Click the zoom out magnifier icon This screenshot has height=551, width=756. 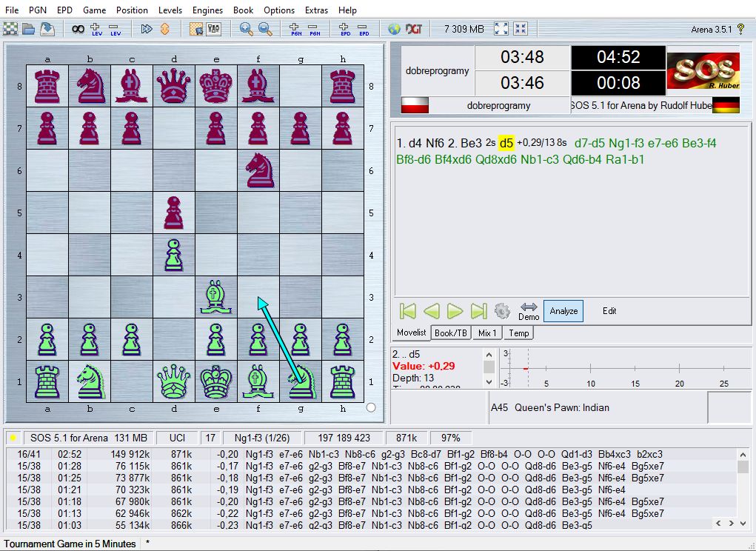tap(265, 30)
